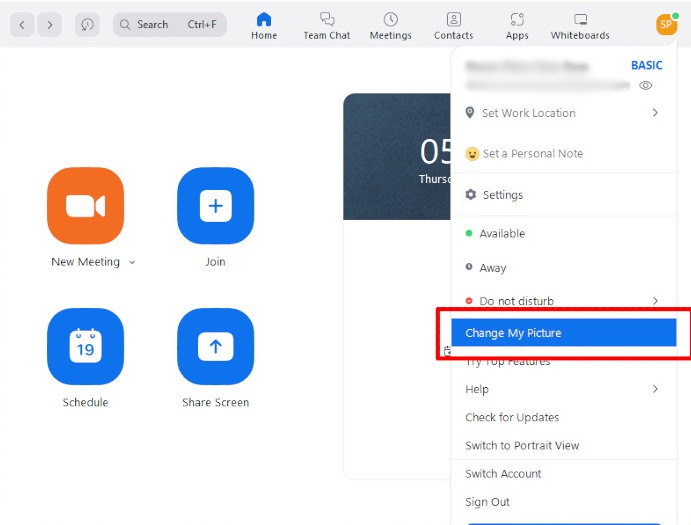Image resolution: width=691 pixels, height=525 pixels.
Task: Expand the New Meeting dropdown arrow
Action: pyautogui.click(x=132, y=262)
